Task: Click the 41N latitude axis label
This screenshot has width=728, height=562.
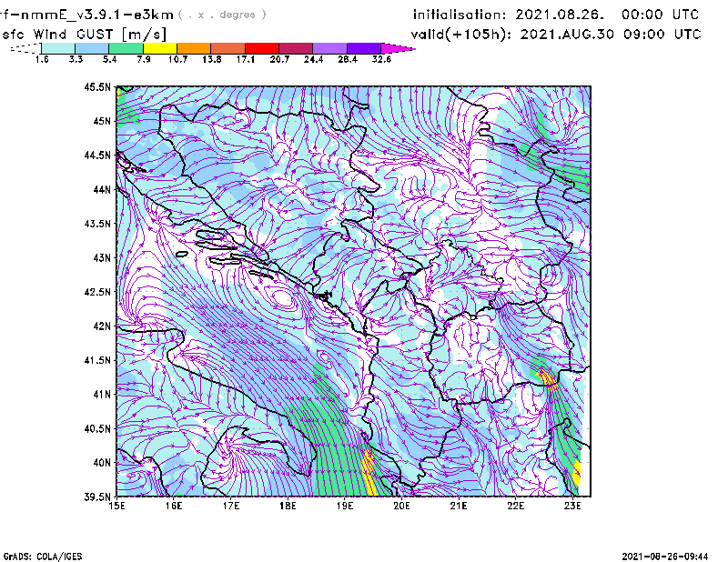Action: click(102, 395)
